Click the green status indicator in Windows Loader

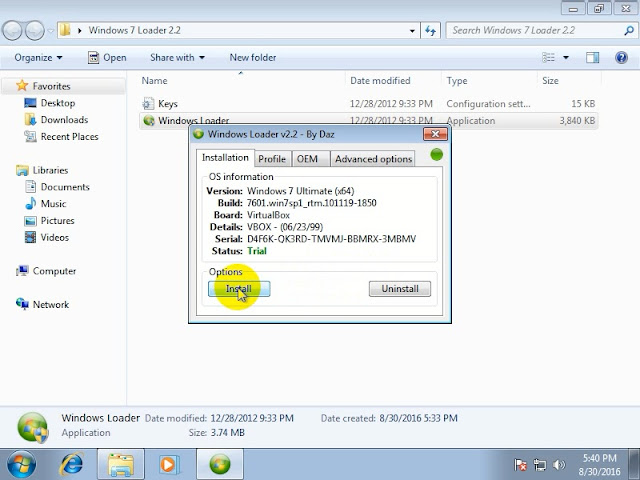click(436, 155)
